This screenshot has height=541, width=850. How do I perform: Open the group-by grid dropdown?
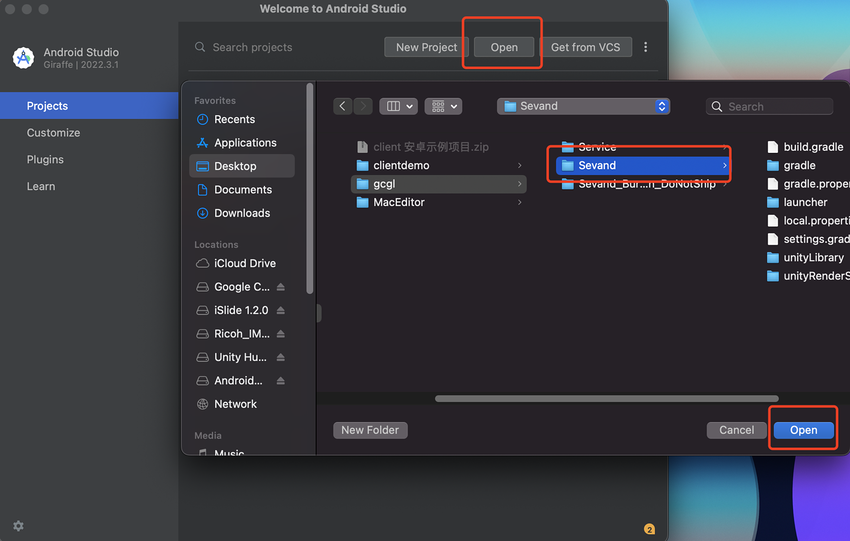click(x=443, y=106)
